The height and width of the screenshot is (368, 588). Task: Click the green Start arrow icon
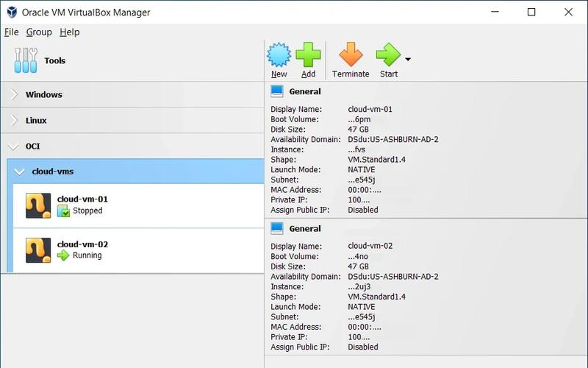tap(389, 54)
